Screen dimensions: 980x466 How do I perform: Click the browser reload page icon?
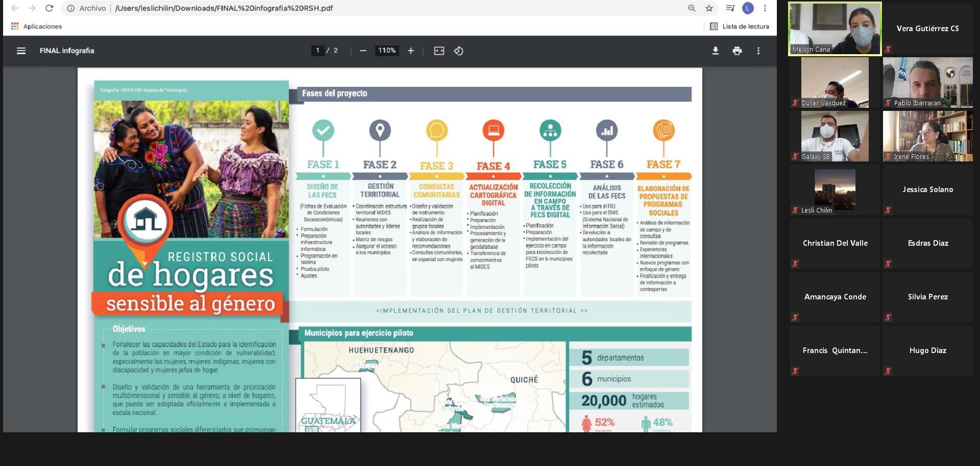(50, 8)
